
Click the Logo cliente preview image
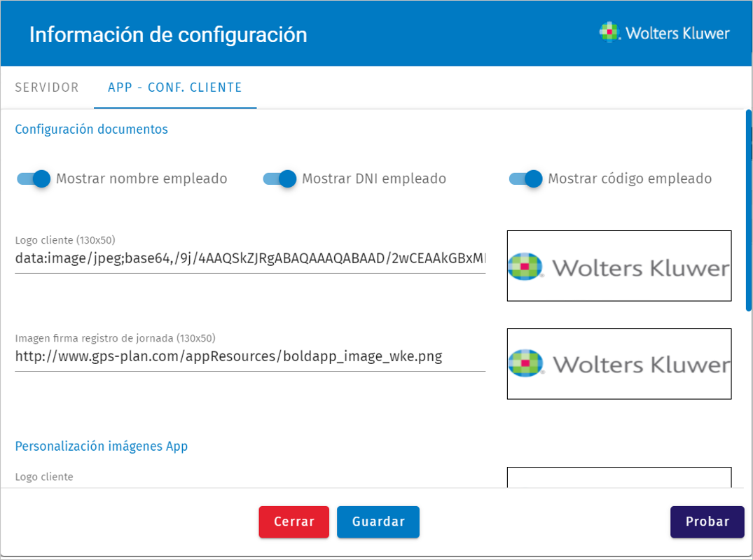tap(619, 266)
